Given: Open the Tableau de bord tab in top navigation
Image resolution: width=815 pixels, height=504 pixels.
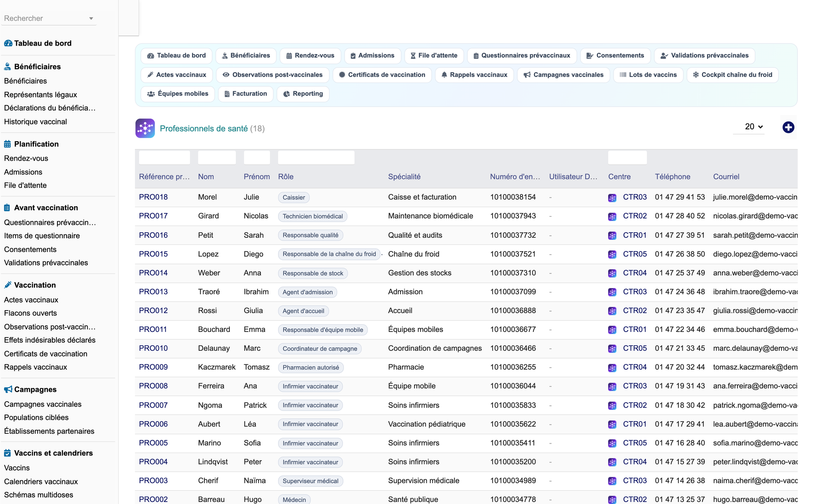Looking at the screenshot, I should (176, 56).
